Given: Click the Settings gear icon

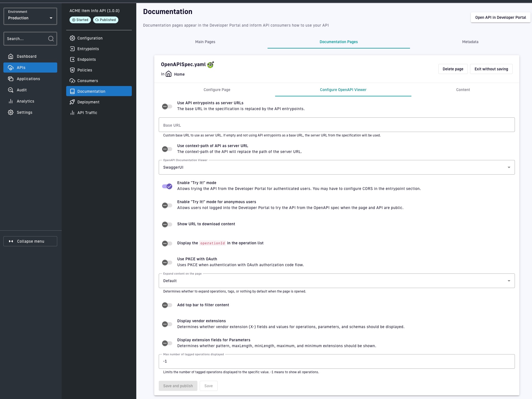Looking at the screenshot, I should tap(11, 112).
